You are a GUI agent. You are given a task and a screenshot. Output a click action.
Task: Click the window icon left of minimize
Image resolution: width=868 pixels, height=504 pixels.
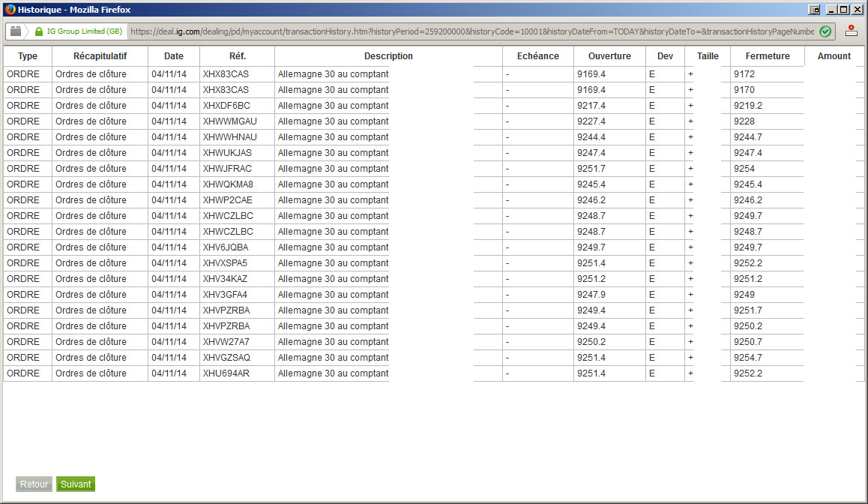click(x=814, y=10)
